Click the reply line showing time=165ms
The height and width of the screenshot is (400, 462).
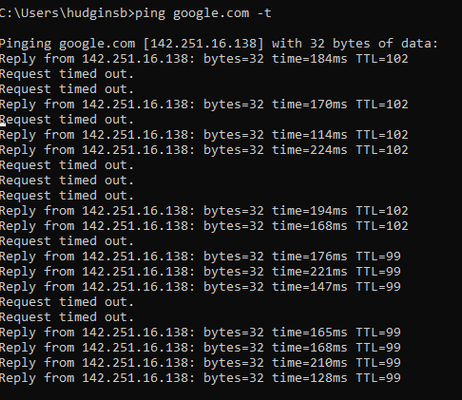coord(200,333)
